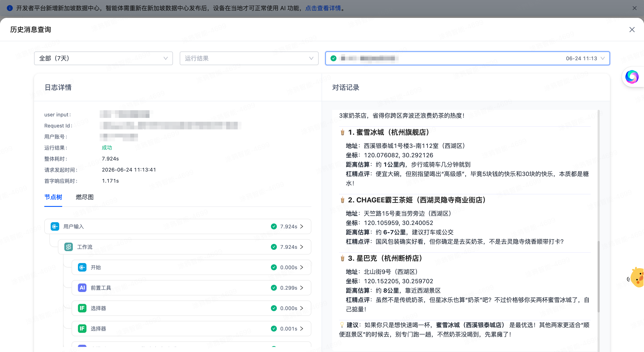This screenshot has width=644, height=352.
Task: Expand the 开始 row chevron
Action: coord(302,267)
